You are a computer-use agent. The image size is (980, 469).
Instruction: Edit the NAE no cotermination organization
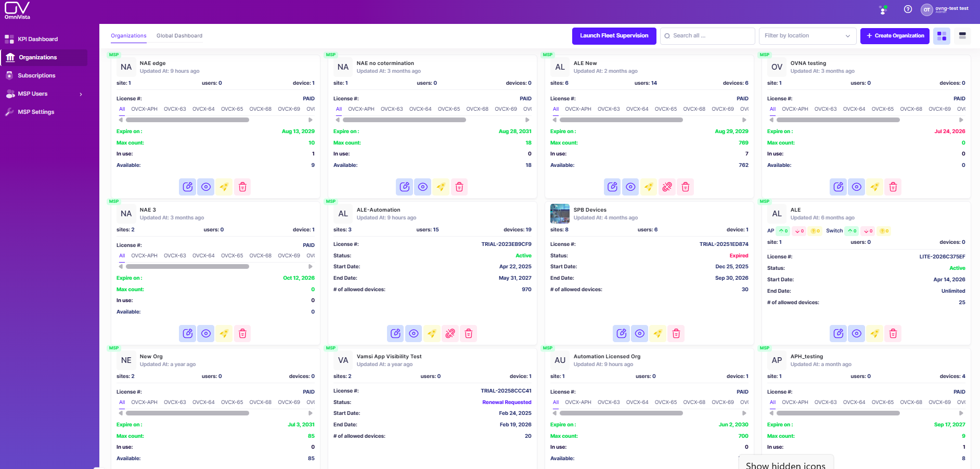pyautogui.click(x=405, y=187)
